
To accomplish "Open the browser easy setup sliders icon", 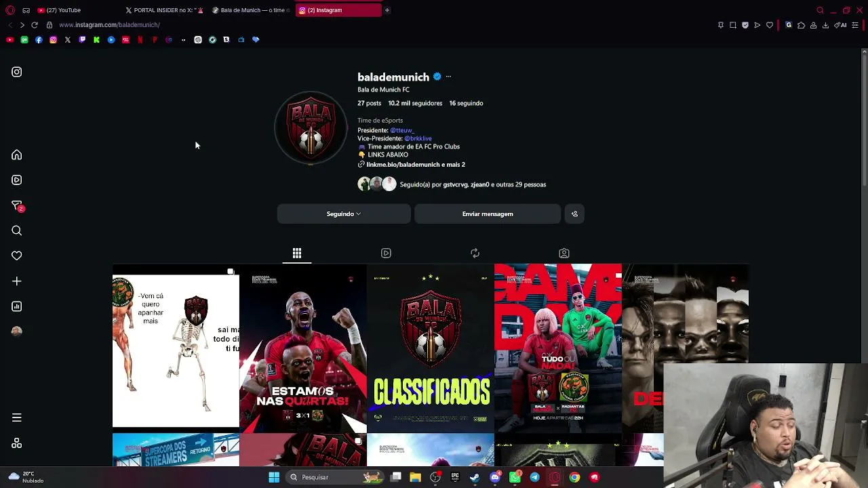I will [x=855, y=25].
